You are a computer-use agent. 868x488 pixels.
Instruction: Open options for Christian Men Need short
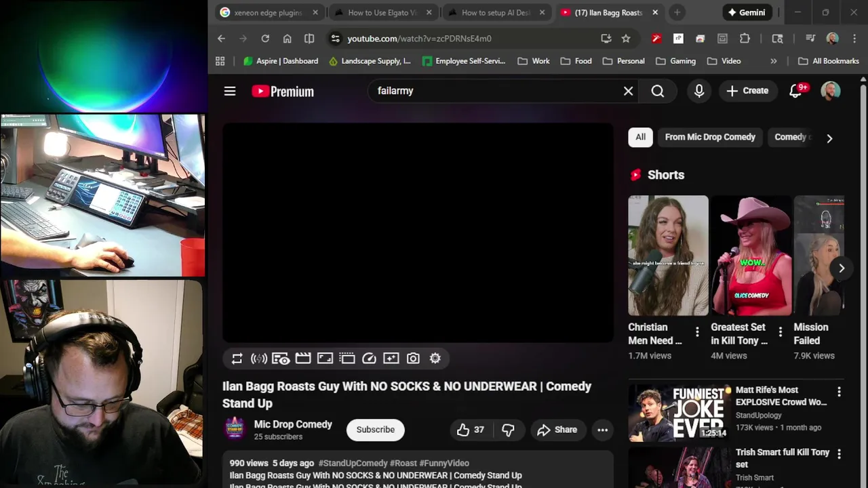point(697,332)
